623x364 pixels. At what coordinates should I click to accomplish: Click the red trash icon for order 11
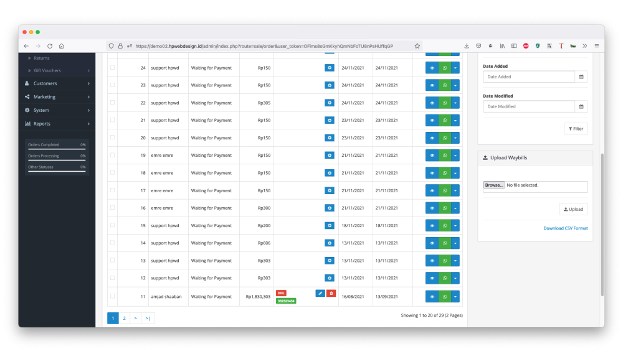click(331, 293)
